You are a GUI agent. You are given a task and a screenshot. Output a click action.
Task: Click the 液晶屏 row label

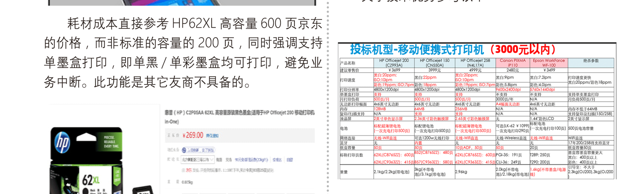tap(346, 119)
